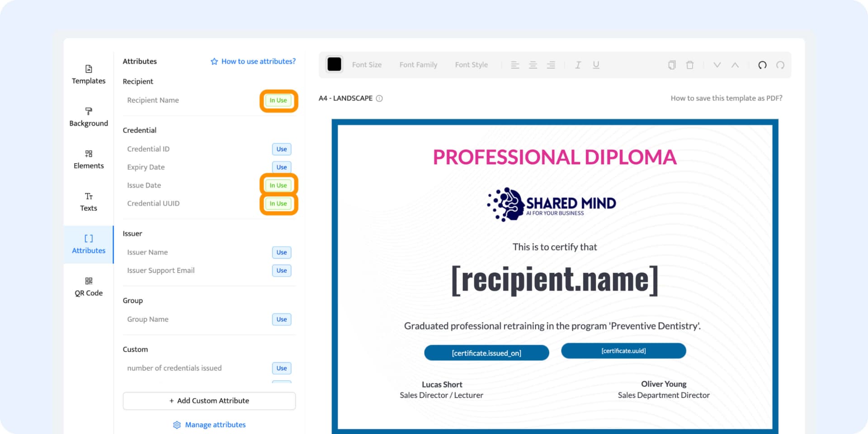This screenshot has height=434, width=868.
Task: Click the info icon beside A4 - LANDSCAPE
Action: (x=379, y=99)
